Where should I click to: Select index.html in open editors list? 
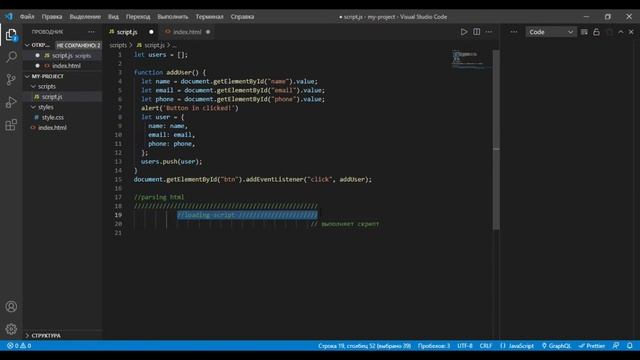[62, 66]
